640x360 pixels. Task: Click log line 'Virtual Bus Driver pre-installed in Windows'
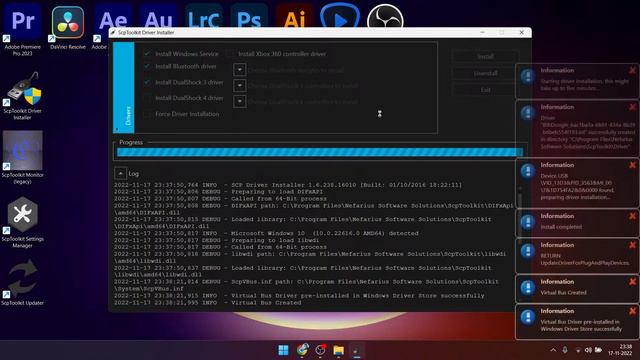point(299,296)
